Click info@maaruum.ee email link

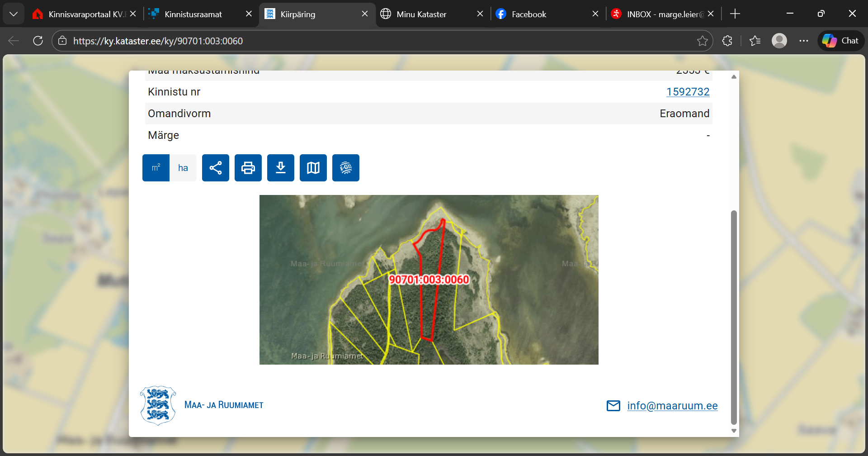click(x=672, y=406)
